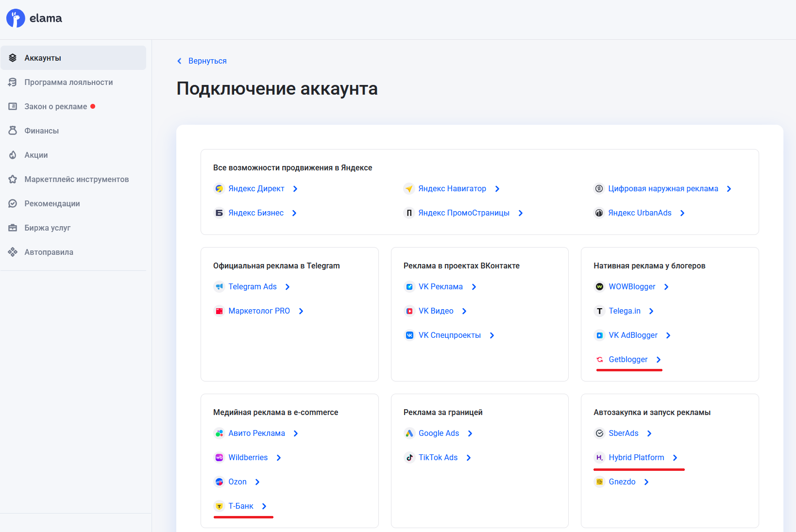
Task: Click the WOWBlogger logo icon
Action: (600, 287)
